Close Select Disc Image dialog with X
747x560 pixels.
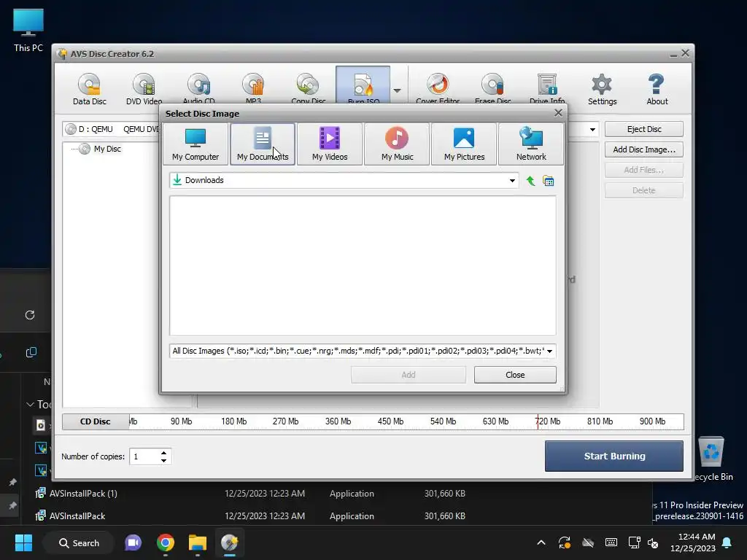coord(558,113)
